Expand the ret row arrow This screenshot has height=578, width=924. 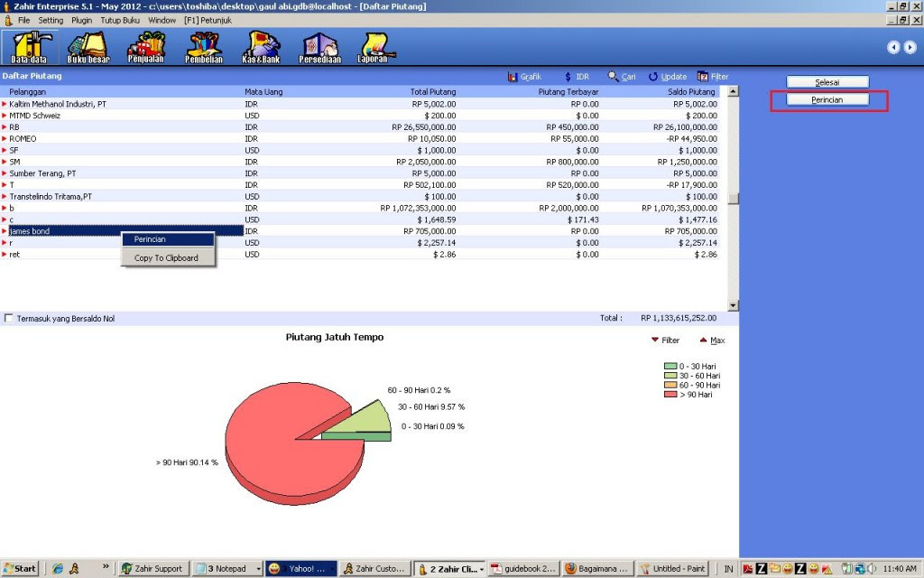(5, 254)
